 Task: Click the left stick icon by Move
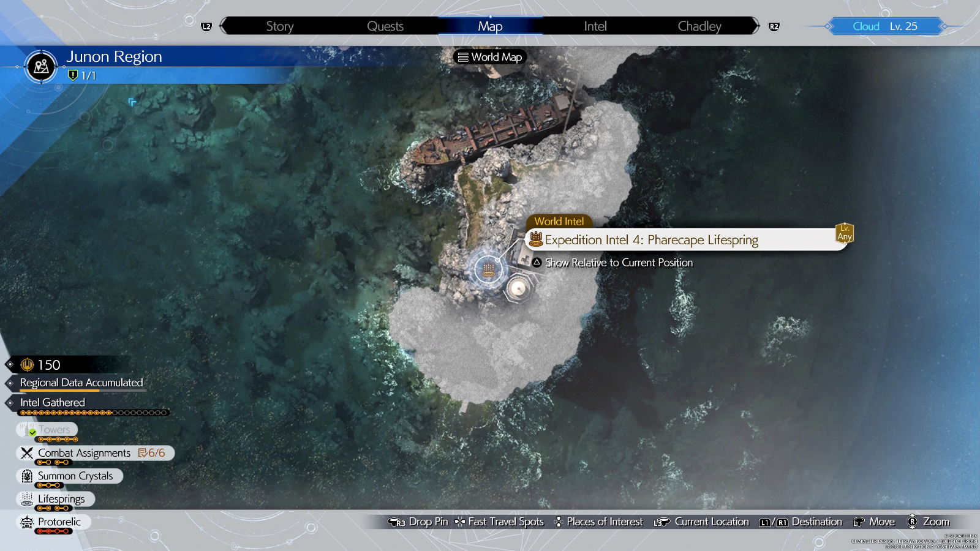pos(859,522)
